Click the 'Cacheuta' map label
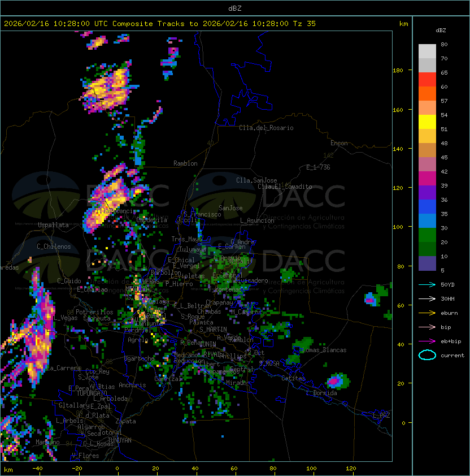Viewport: 470px width, 476px height. (x=97, y=318)
